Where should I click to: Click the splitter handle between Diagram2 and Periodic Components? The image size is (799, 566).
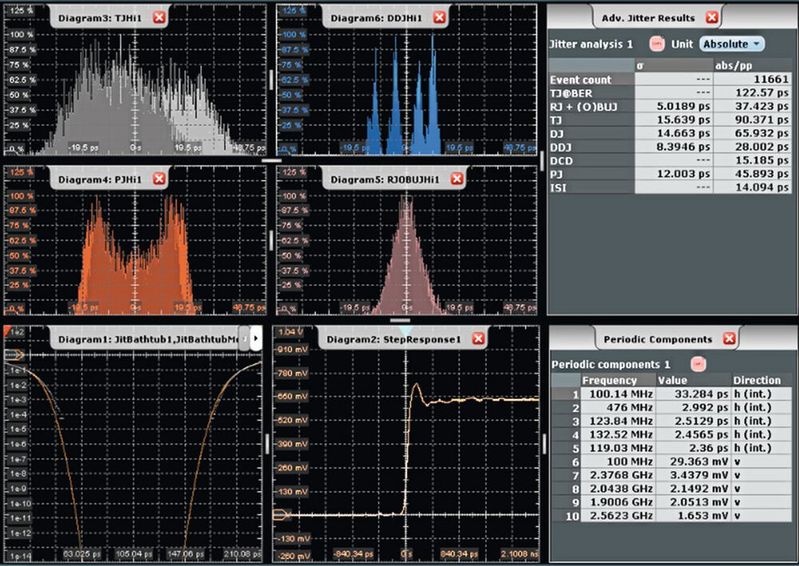[544, 444]
